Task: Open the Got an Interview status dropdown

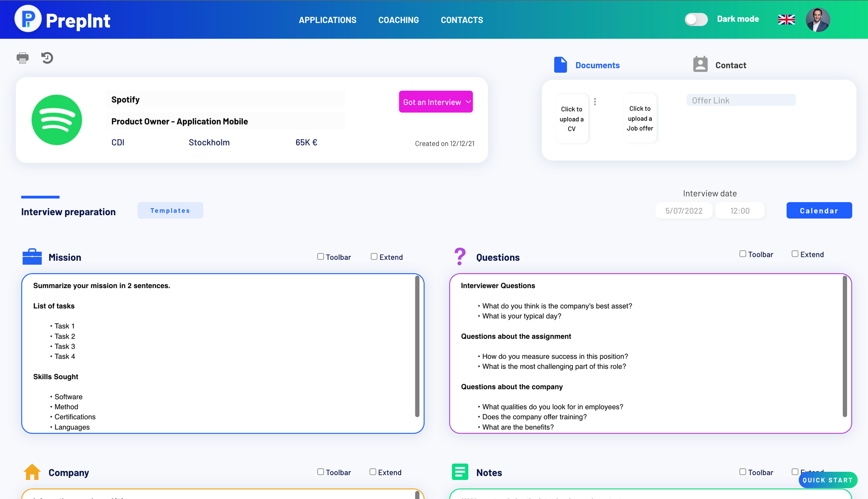Action: (436, 102)
